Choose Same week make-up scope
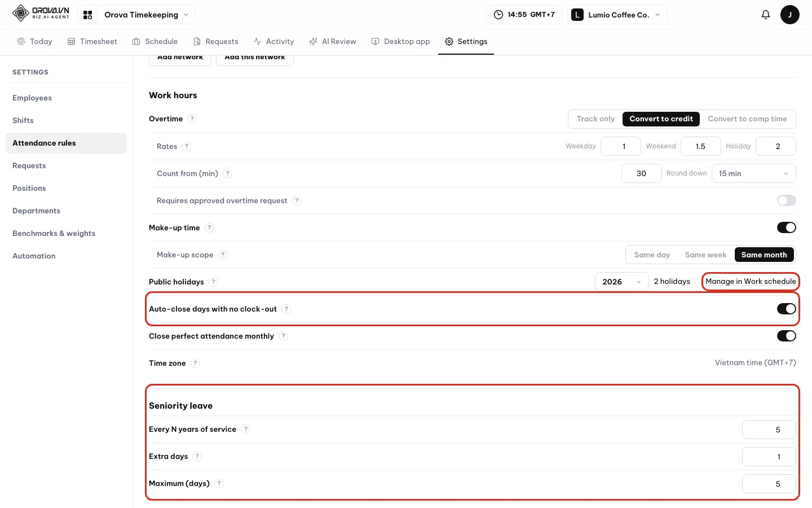Image resolution: width=812 pixels, height=508 pixels. (705, 255)
